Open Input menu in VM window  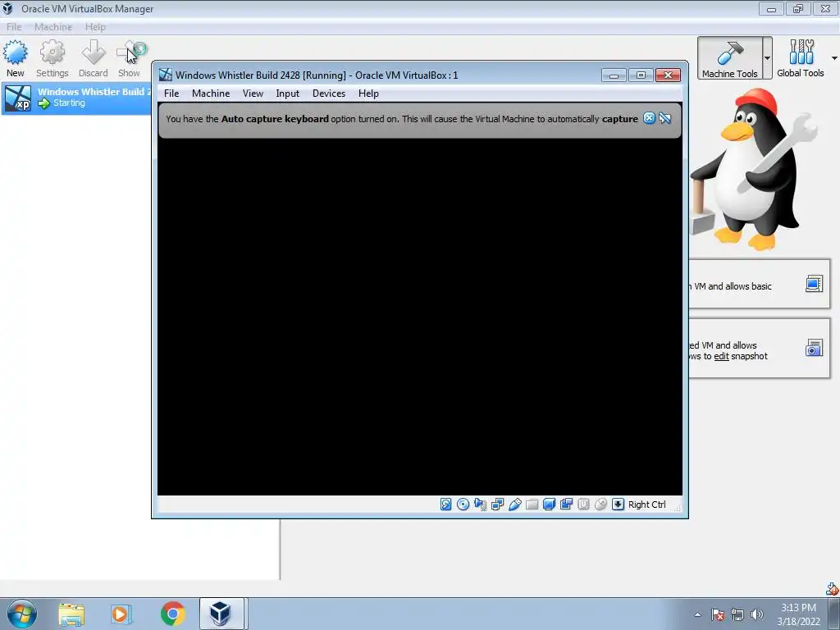288,94
